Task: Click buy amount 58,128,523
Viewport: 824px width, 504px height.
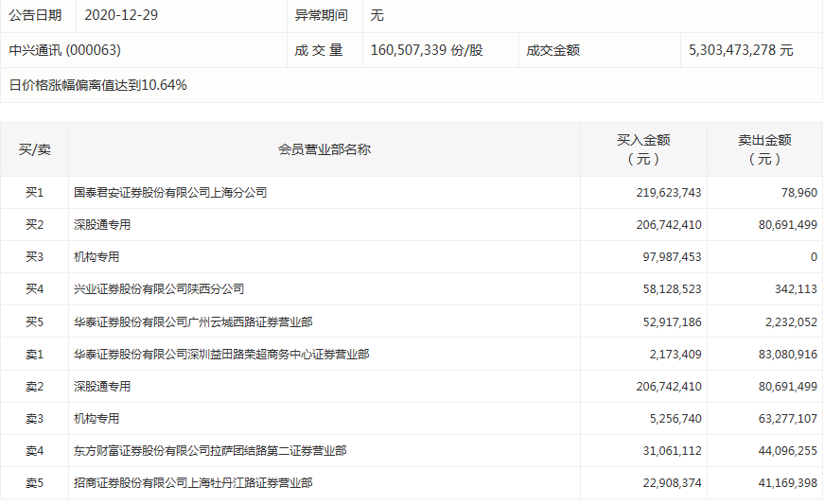Action: pos(672,289)
